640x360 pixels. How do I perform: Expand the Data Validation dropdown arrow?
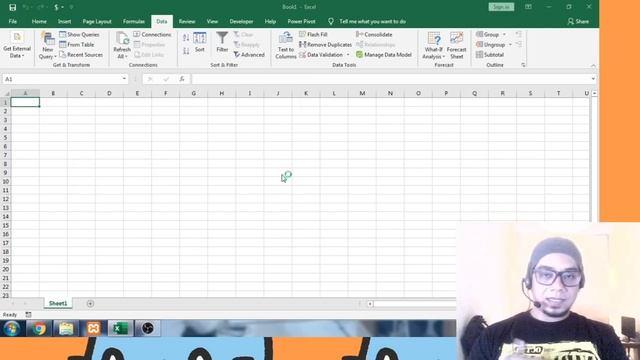click(348, 55)
